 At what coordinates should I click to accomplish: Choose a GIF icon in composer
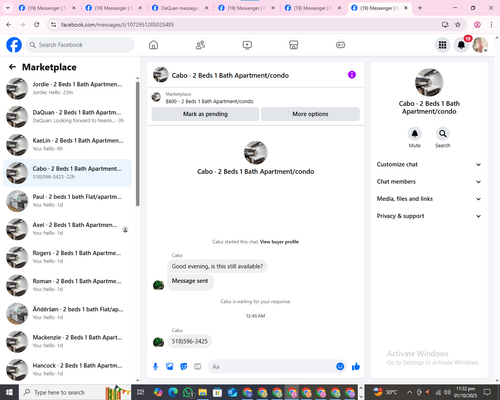[x=198, y=367]
